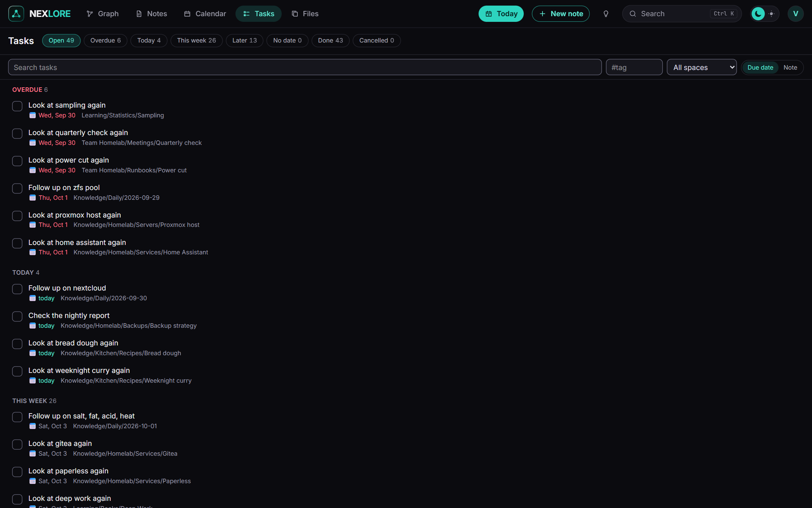The image size is (812, 508).
Task: Filter to Done 43 tasks
Action: click(330, 41)
